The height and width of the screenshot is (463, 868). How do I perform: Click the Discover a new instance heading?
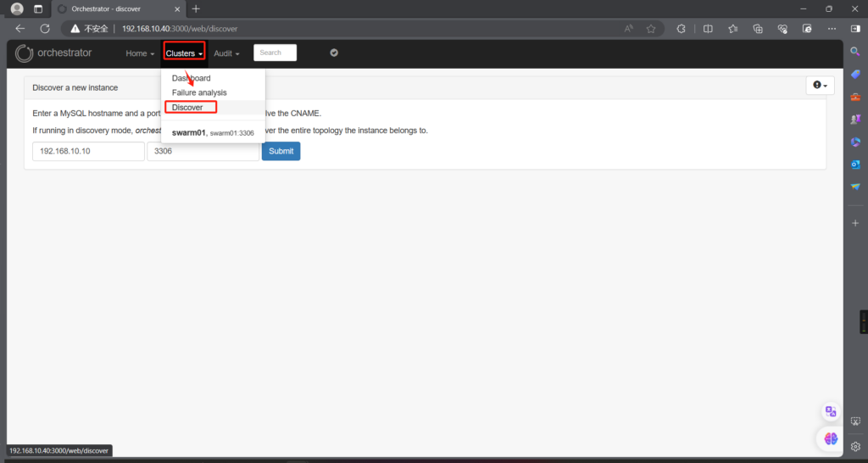tap(75, 87)
